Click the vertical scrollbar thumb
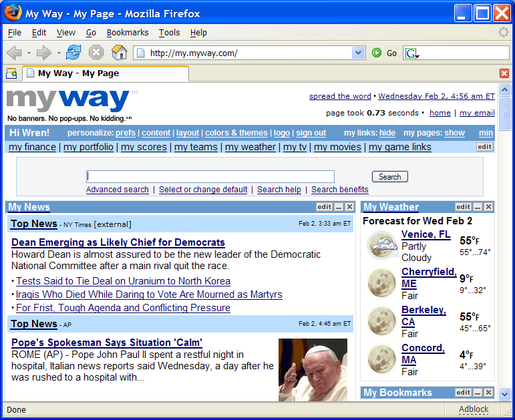Screen dimensions: 515x420 [504, 114]
